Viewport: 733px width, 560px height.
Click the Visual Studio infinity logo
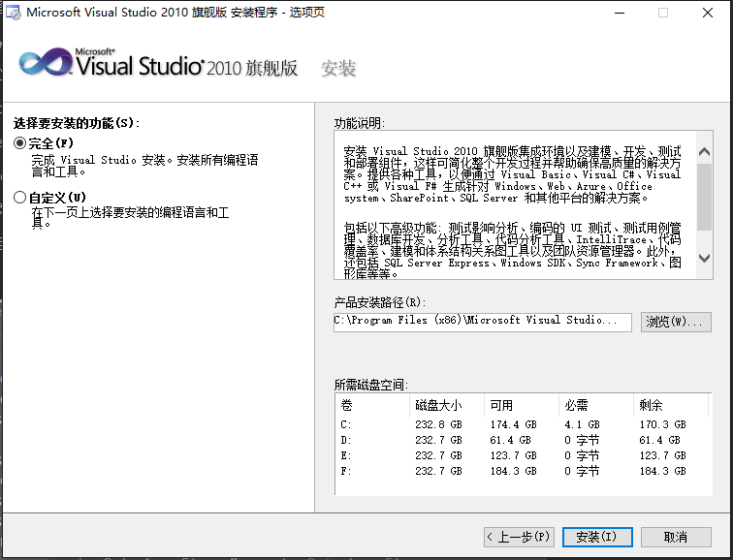tap(46, 61)
